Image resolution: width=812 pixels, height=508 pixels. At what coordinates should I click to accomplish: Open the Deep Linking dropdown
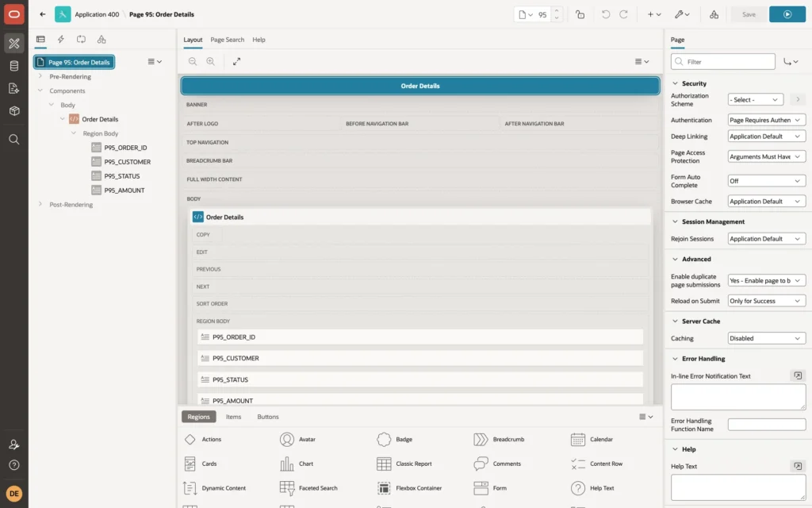[767, 137]
